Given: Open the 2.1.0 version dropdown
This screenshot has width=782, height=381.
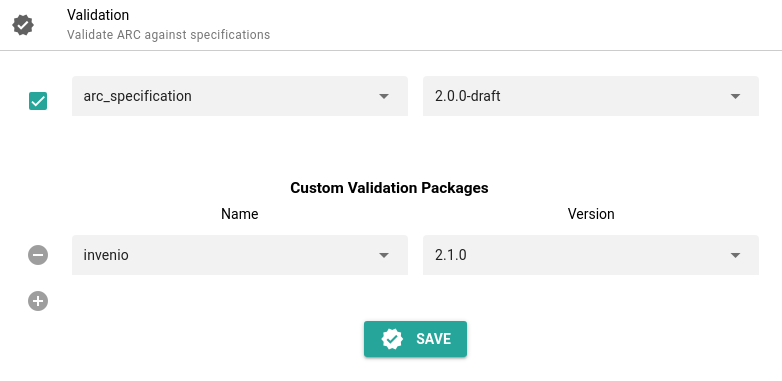Looking at the screenshot, I should click(x=591, y=255).
